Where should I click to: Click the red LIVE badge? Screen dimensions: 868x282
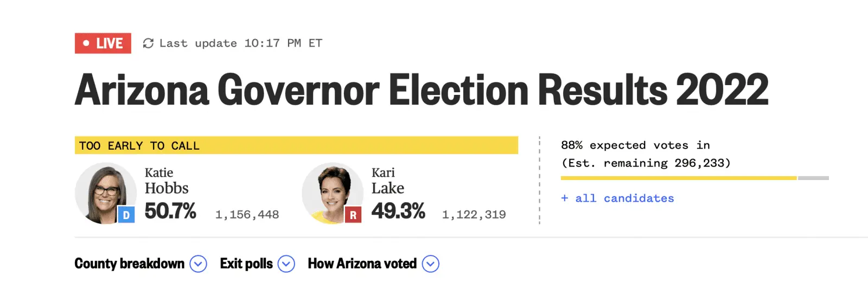click(x=103, y=43)
